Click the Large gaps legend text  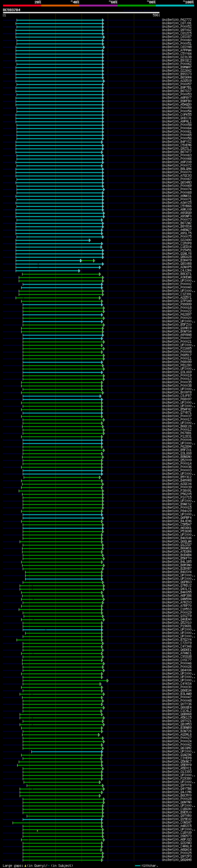(x=38, y=865)
